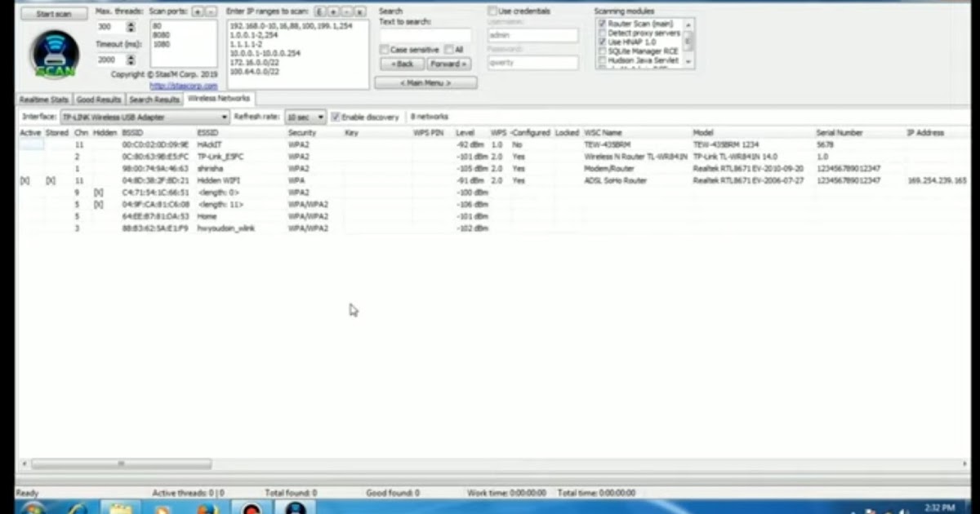The image size is (980, 514).
Task: Click the Text to search input field
Action: click(425, 35)
